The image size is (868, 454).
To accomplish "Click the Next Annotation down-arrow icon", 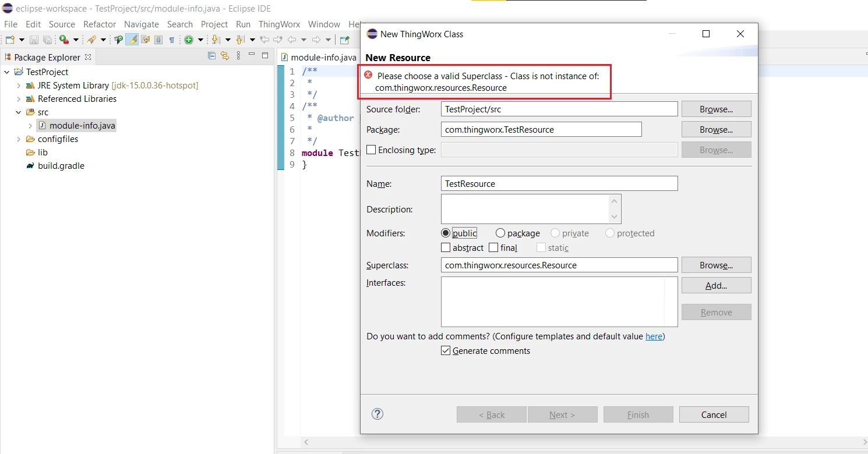I will coord(216,40).
